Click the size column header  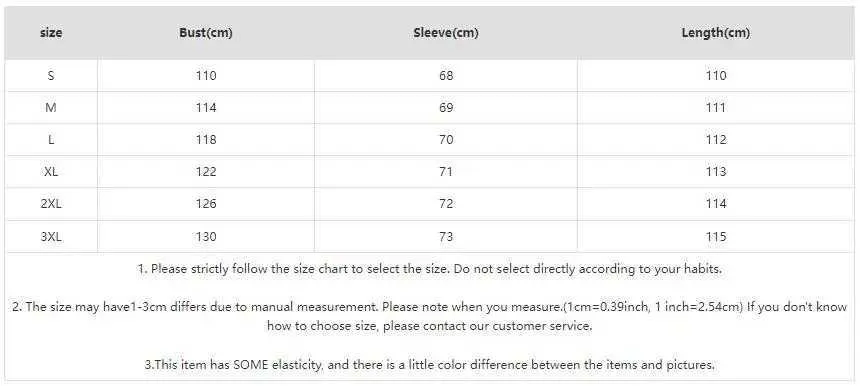[x=51, y=33]
